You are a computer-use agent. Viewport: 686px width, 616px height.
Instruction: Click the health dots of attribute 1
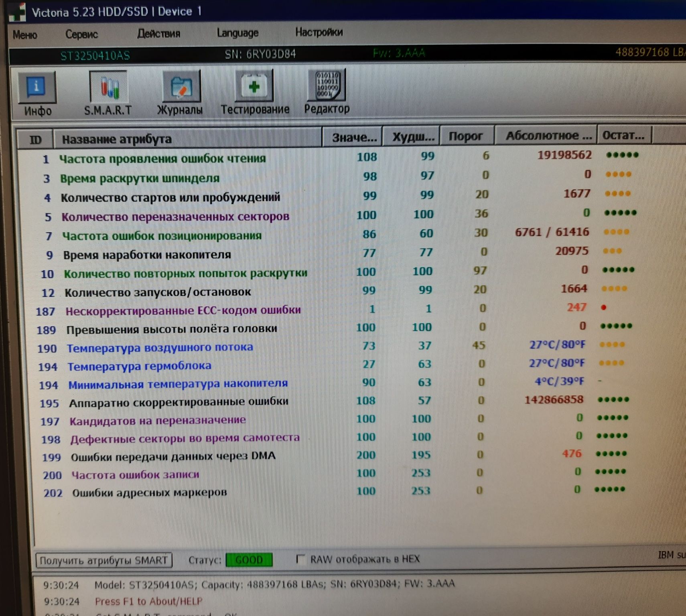622,155
